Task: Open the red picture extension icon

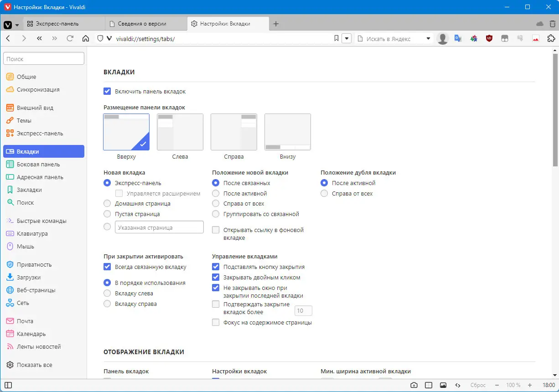Action: [536, 39]
